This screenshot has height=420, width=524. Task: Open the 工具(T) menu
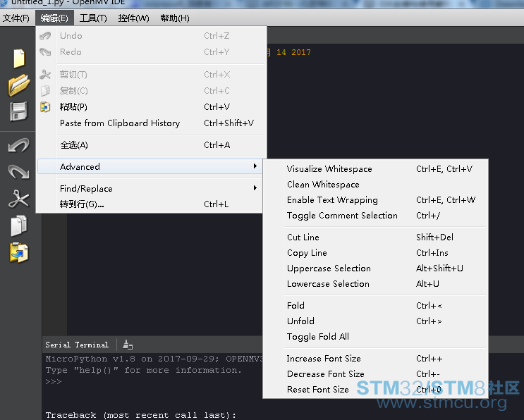tap(93, 18)
